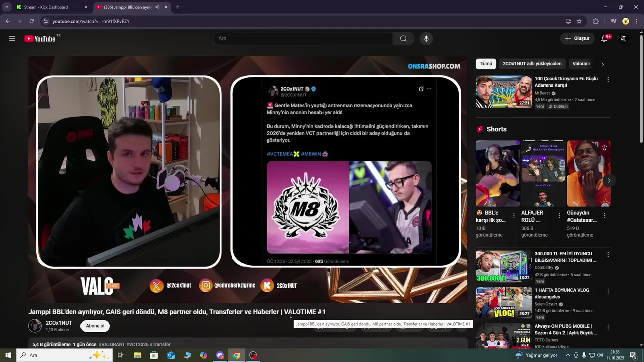644x362 pixels.
Task: Open options for 1 HAFTA BOYUNCA VLOG
Action: [x=608, y=291]
